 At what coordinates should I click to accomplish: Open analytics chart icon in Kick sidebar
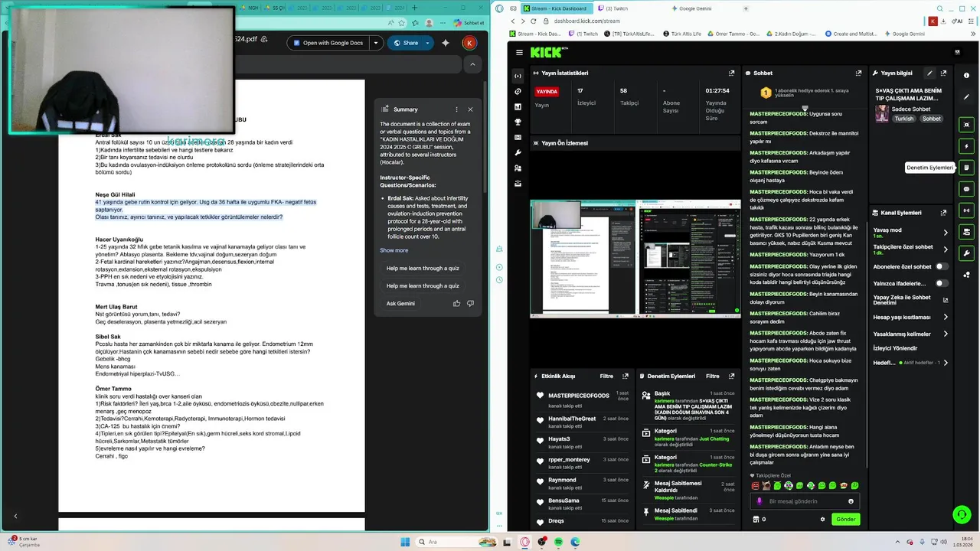click(x=518, y=106)
